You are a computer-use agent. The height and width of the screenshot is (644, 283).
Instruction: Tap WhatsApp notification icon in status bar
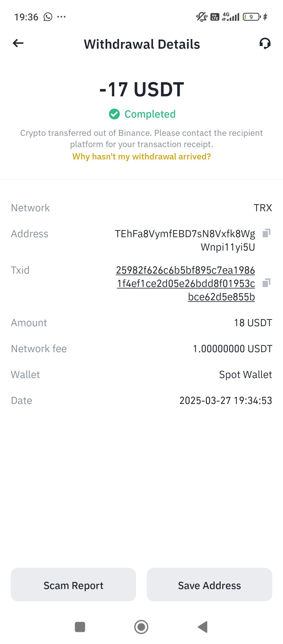click(48, 17)
